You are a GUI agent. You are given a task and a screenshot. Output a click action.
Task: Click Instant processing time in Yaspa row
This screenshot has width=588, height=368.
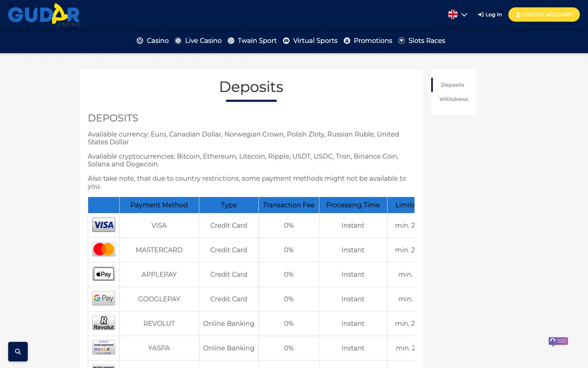(x=353, y=348)
